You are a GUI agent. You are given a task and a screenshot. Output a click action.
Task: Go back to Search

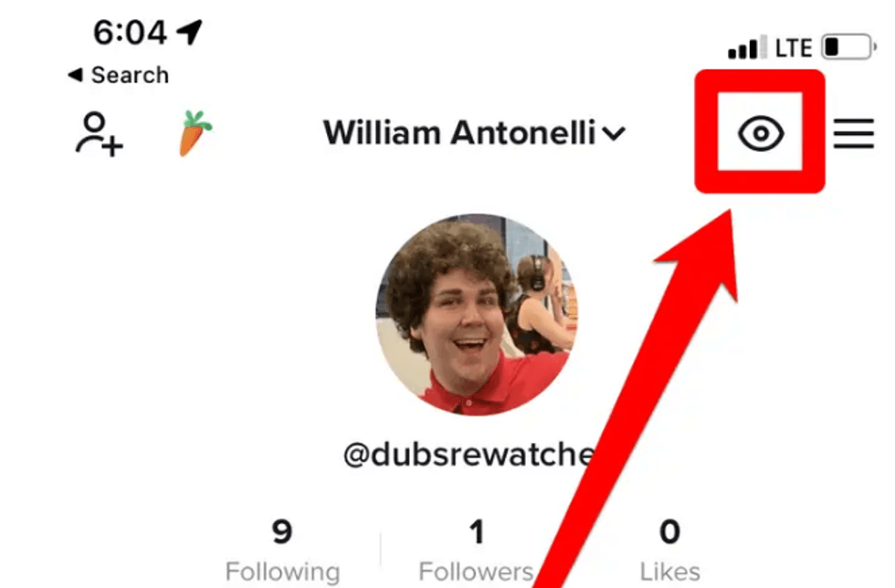coord(118,75)
